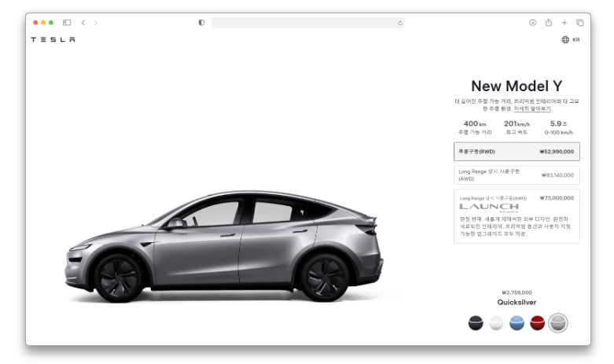Click the KR region label
The width and height of the screenshot is (614, 364).
pos(576,39)
